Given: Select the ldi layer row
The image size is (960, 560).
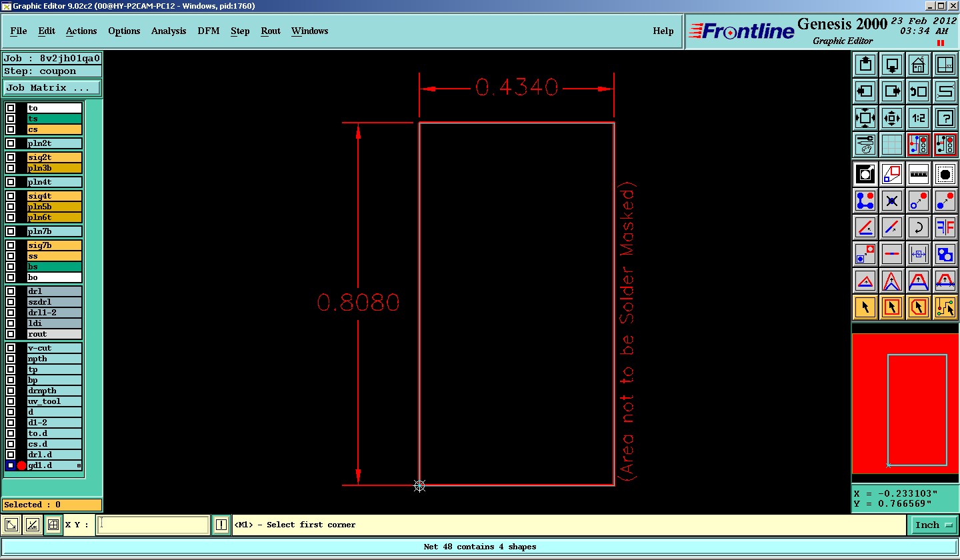Looking at the screenshot, I should tap(55, 323).
